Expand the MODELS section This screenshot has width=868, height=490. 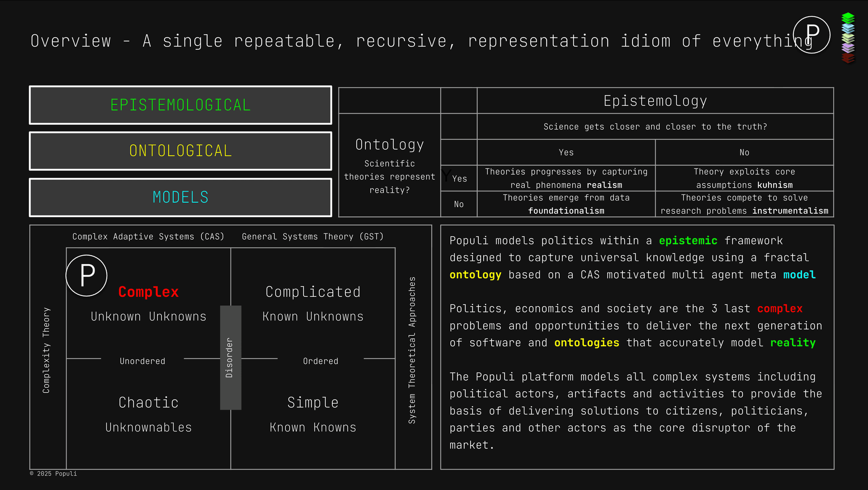(180, 197)
